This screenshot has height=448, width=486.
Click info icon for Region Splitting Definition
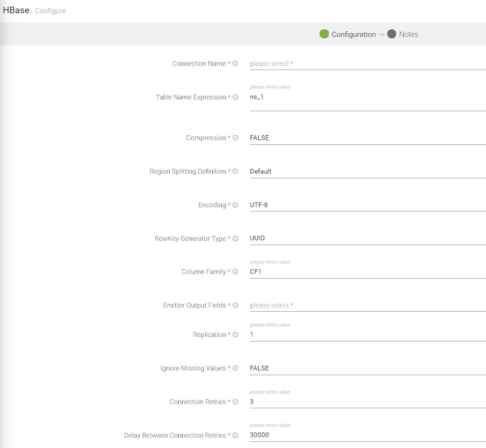235,172
